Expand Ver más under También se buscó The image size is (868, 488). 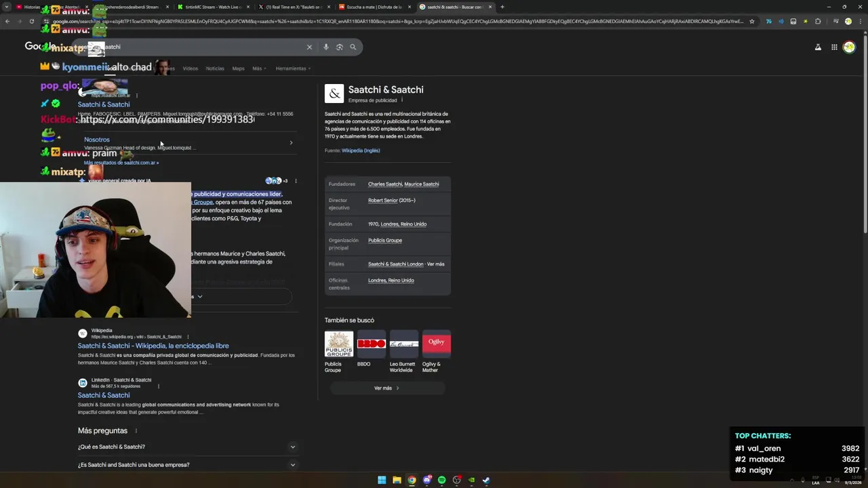[x=387, y=388]
